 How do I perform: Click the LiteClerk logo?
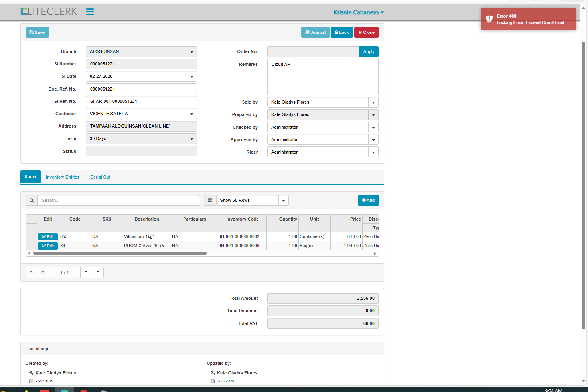[49, 12]
